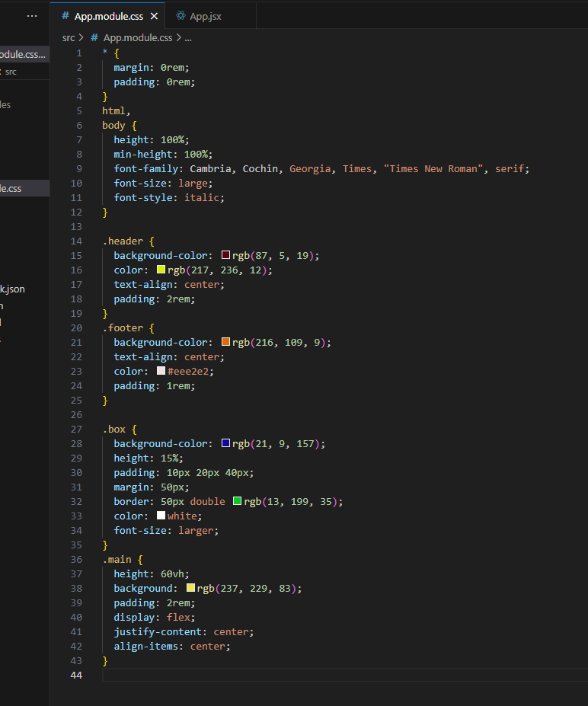This screenshot has height=706, width=588.
Task: Click line number 13 in the gutter
Action: tap(76, 227)
